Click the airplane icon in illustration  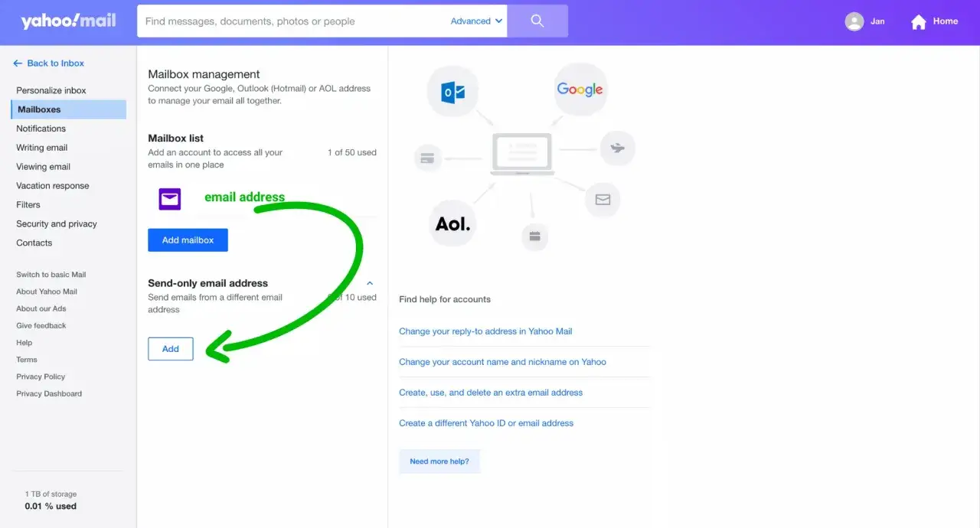coord(617,148)
